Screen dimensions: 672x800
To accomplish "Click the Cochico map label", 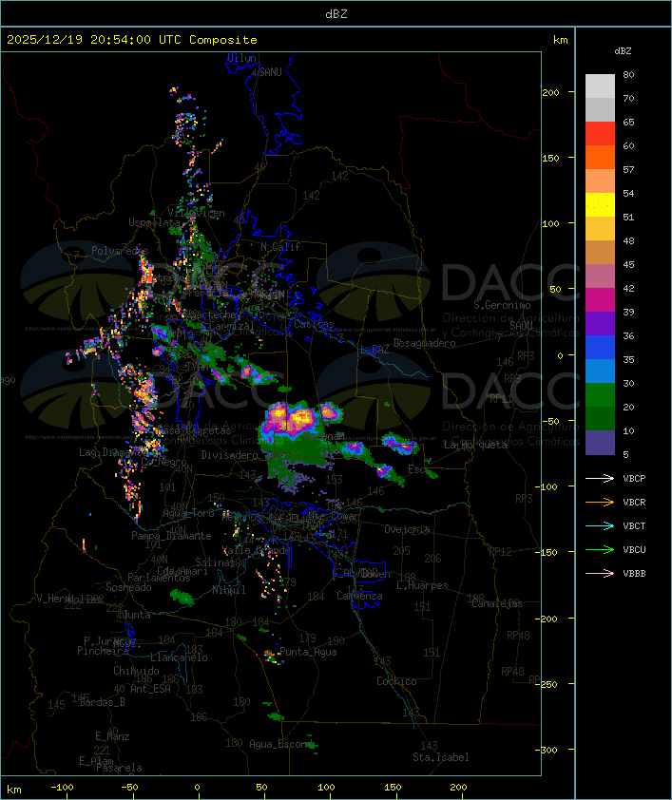I will tap(396, 681).
